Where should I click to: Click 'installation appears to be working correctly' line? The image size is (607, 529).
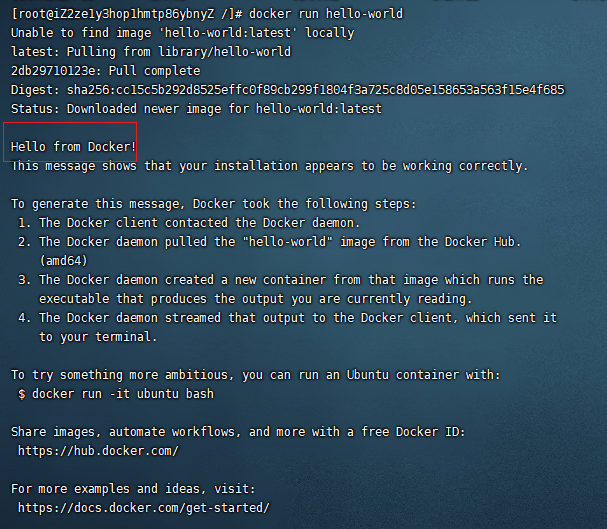tap(269, 166)
